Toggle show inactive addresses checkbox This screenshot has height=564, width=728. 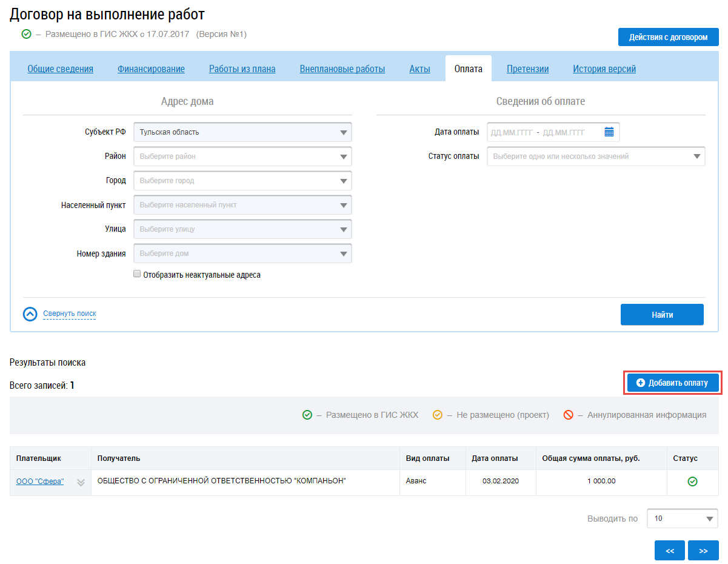pyautogui.click(x=137, y=274)
